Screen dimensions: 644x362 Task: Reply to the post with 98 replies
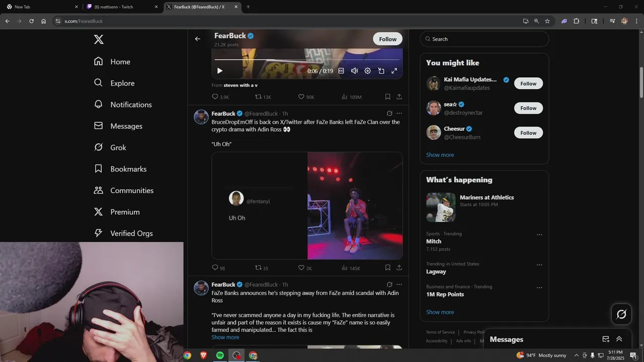pos(218,268)
